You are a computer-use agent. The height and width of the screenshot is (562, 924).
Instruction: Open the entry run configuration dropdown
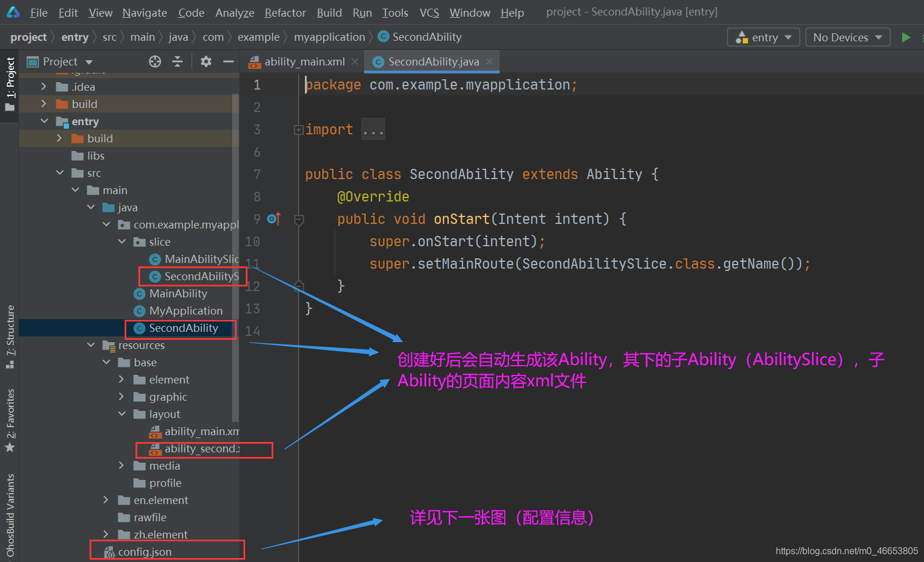[x=763, y=37]
